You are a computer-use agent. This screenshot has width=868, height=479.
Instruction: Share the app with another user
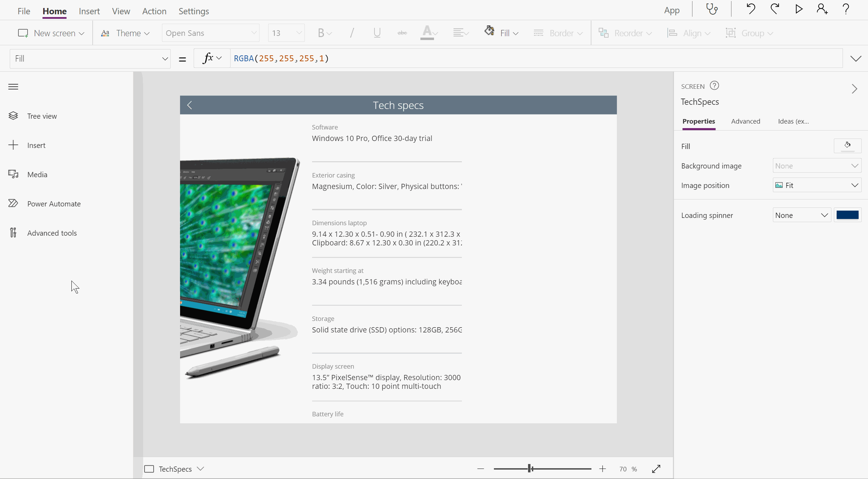pos(821,9)
